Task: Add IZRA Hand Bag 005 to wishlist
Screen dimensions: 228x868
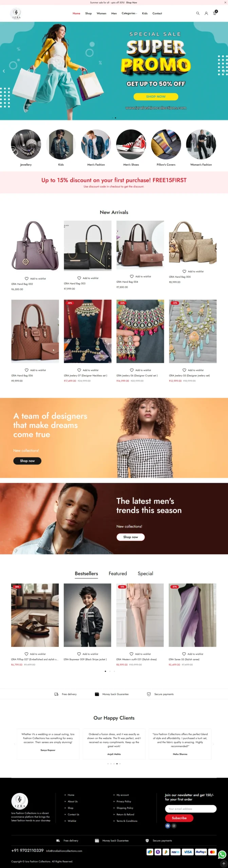Action: (193, 271)
